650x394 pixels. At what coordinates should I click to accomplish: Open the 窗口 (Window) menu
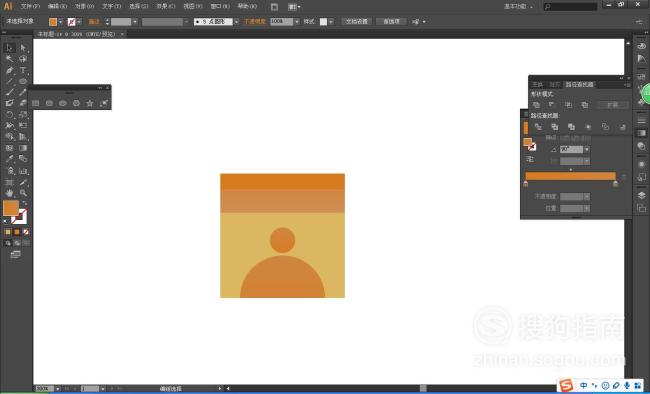click(x=220, y=7)
